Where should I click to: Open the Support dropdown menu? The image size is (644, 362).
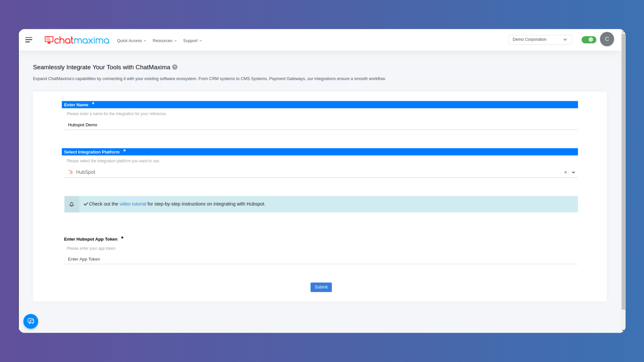point(192,41)
